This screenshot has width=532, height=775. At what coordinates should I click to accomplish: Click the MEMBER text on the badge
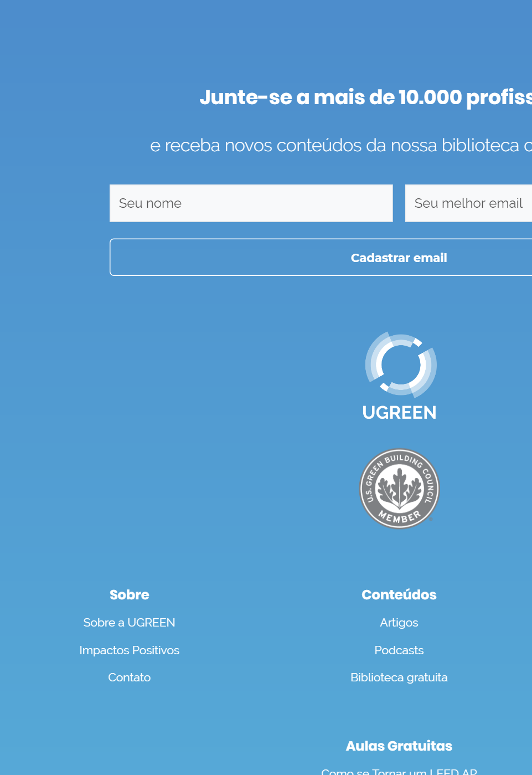coord(400,517)
